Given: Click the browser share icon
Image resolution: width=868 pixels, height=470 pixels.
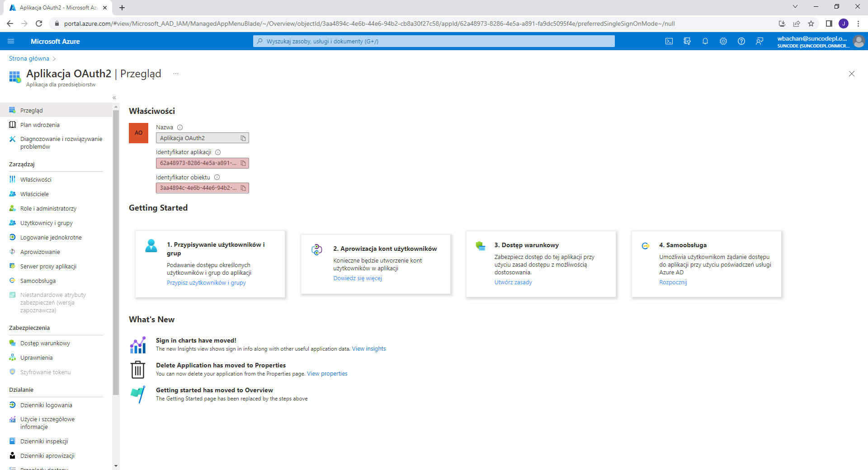Looking at the screenshot, I should (797, 23).
